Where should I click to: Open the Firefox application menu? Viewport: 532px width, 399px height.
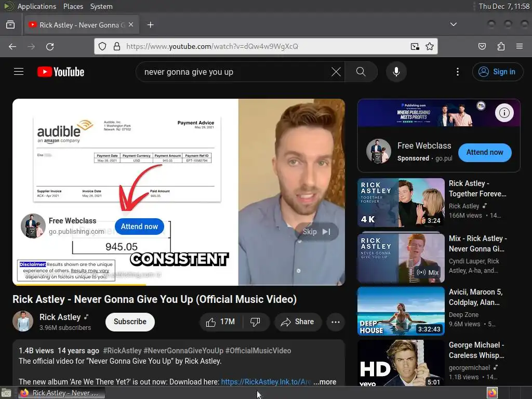pyautogui.click(x=520, y=46)
